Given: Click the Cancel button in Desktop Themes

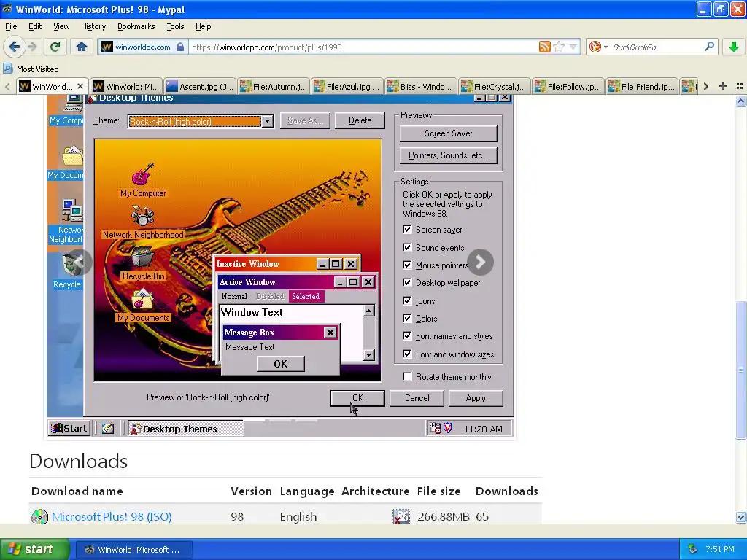Looking at the screenshot, I should [417, 398].
